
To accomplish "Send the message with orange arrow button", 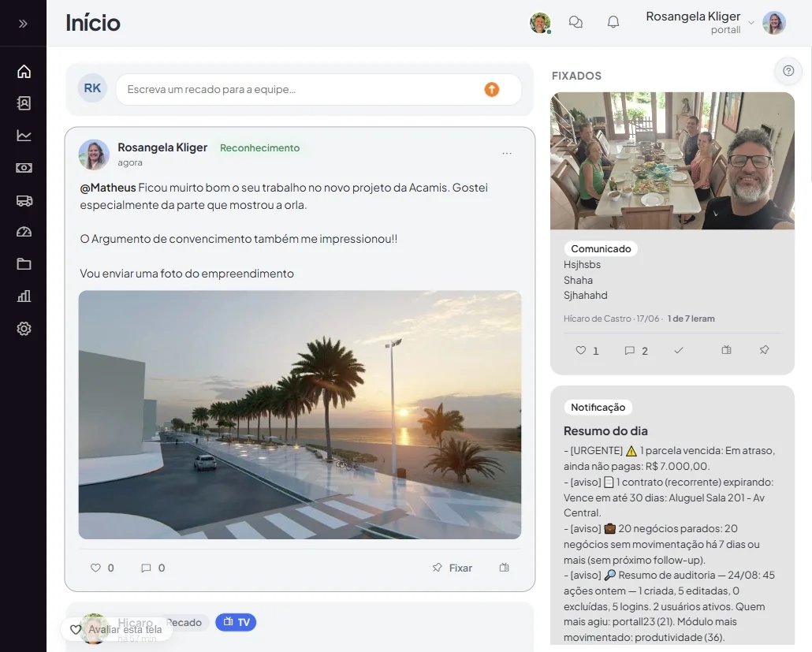I will [x=491, y=90].
